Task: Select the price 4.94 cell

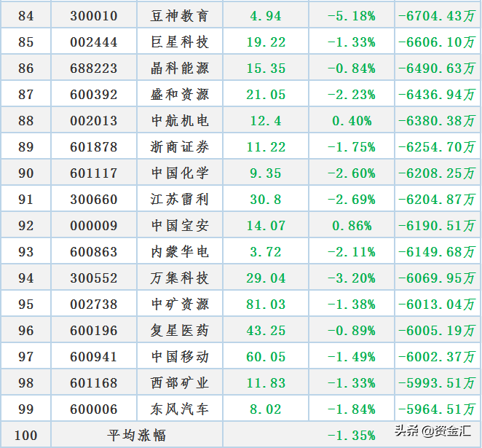Action: (x=266, y=16)
